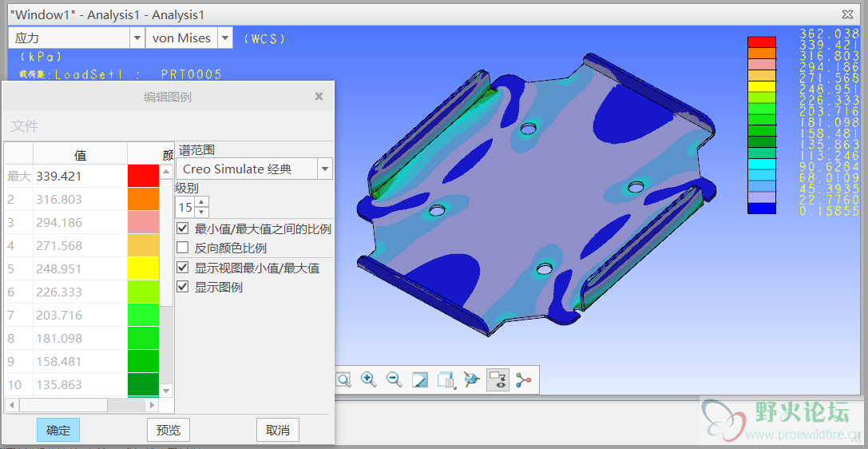
Task: Click the 预览 button
Action: click(168, 430)
